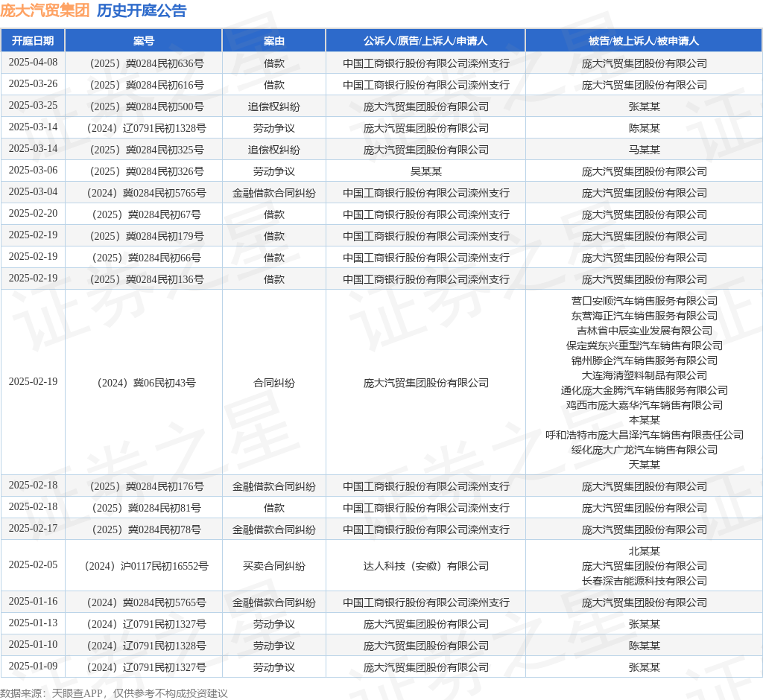Select case number (2025)冀0284民初78号
Image resolution: width=763 pixels, height=700 pixels.
coord(147,529)
